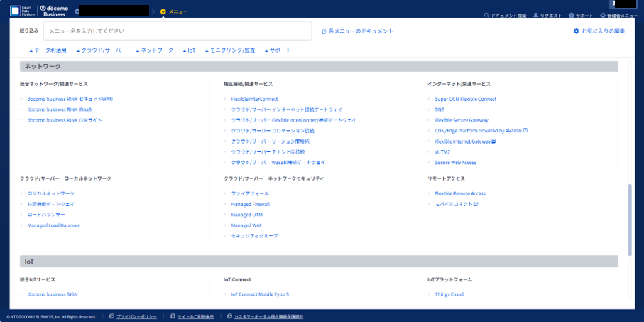Image resolution: width=644 pixels, height=322 pixels.
Task: Click external link icon after Flexible Internet Gateway
Action: click(494, 141)
